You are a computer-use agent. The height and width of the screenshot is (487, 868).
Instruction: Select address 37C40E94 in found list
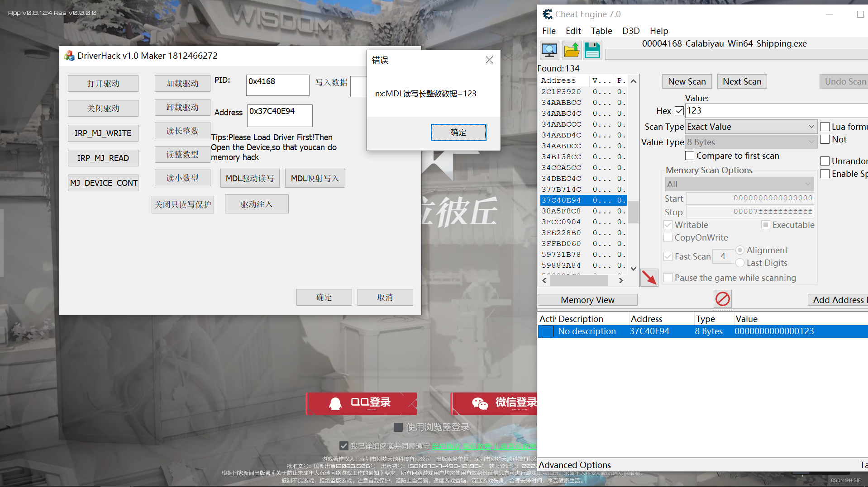coord(584,200)
